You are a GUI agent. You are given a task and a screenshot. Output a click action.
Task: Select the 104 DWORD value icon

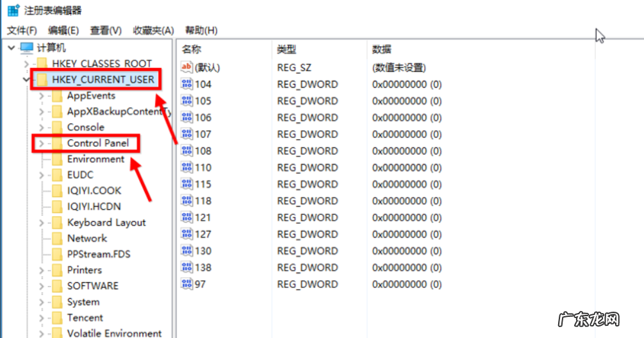[x=186, y=84]
